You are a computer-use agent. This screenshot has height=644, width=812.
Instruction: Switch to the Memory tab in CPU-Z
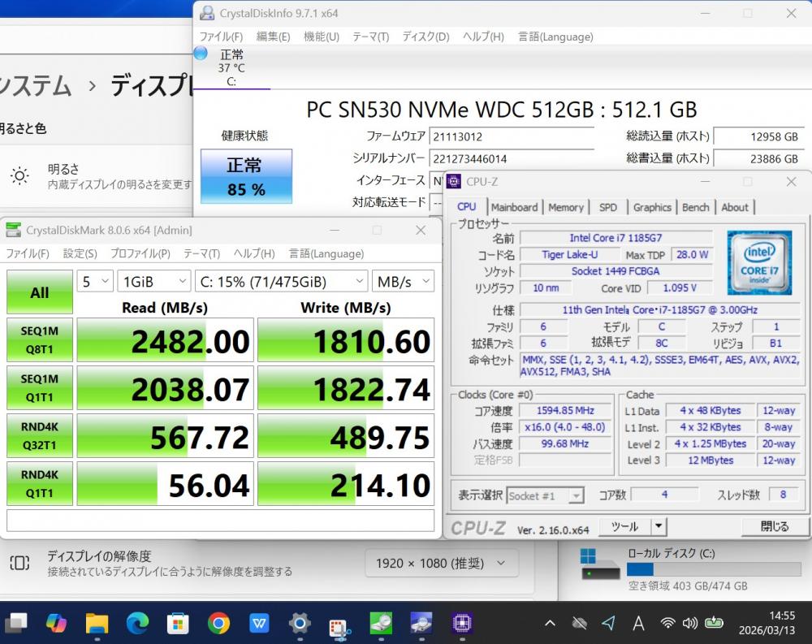[x=565, y=207]
